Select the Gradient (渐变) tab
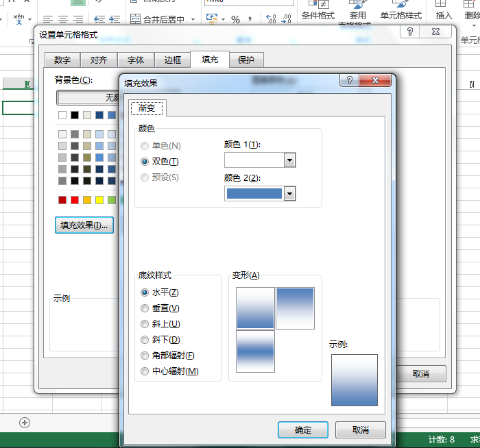Viewport: 480px width, 448px height. click(x=147, y=108)
